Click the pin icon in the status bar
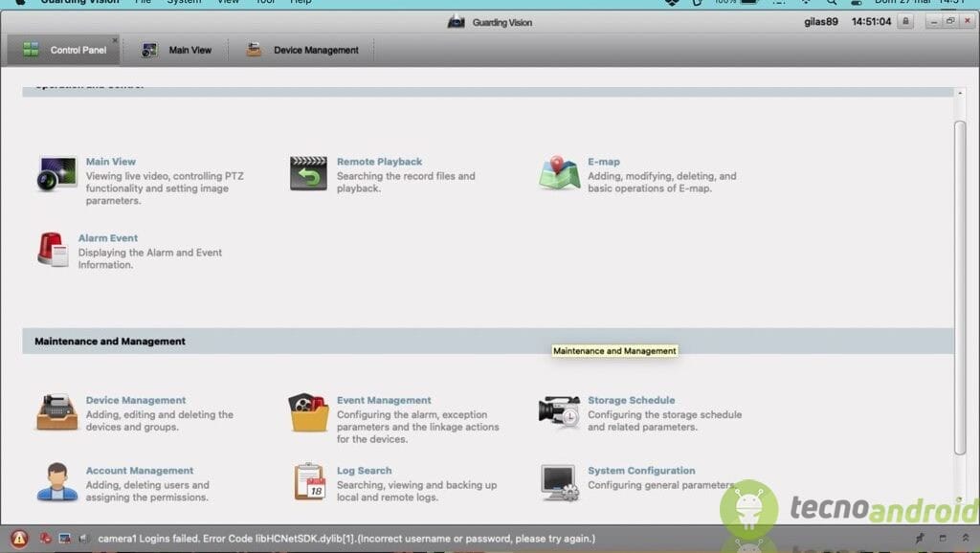 tap(920, 538)
